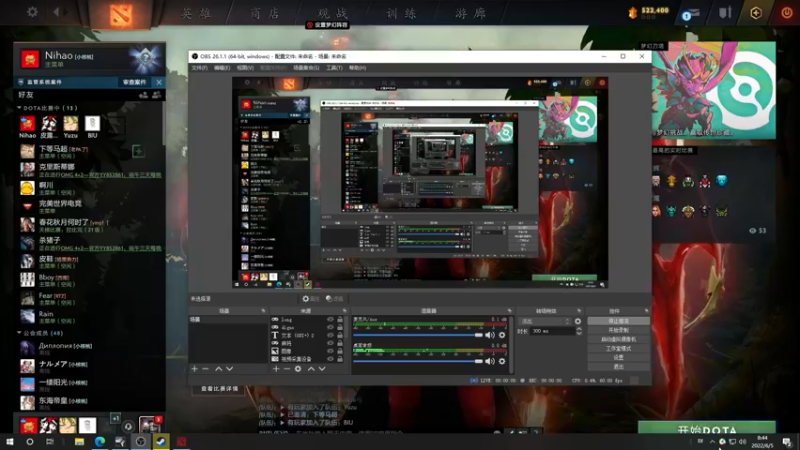Move source down with the down arrow

[x=322, y=369]
